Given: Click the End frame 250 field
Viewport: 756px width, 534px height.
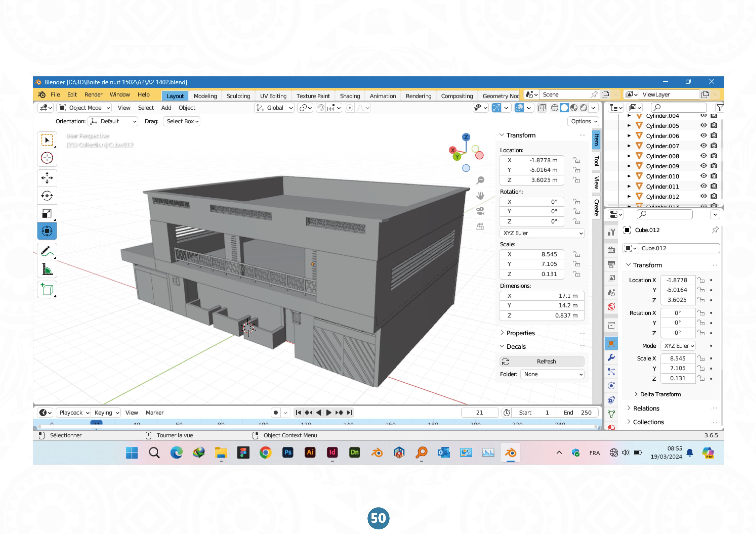Looking at the screenshot, I should 577,413.
